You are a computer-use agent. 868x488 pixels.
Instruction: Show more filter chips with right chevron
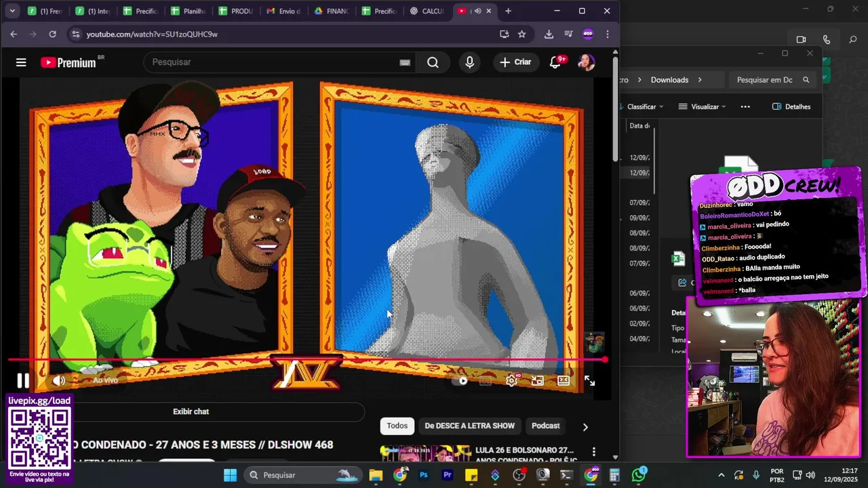(585, 427)
